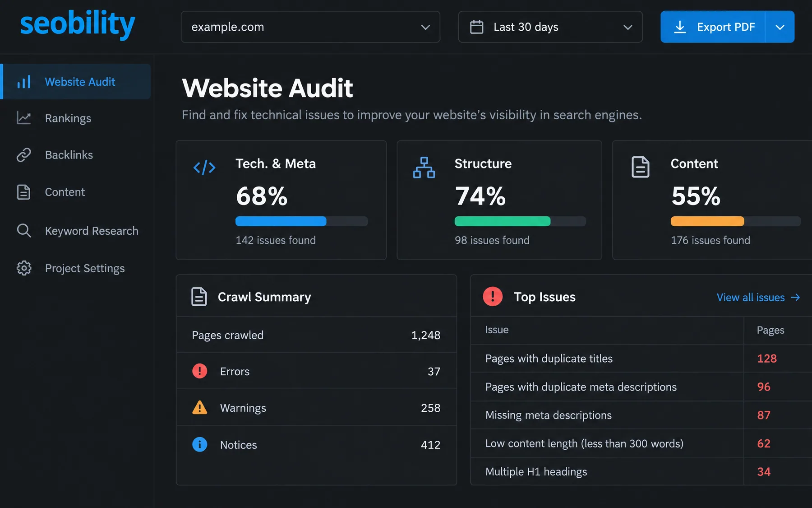Click the Pages crawled value 1,248
Viewport: 812px width, 508px height.
(x=425, y=335)
